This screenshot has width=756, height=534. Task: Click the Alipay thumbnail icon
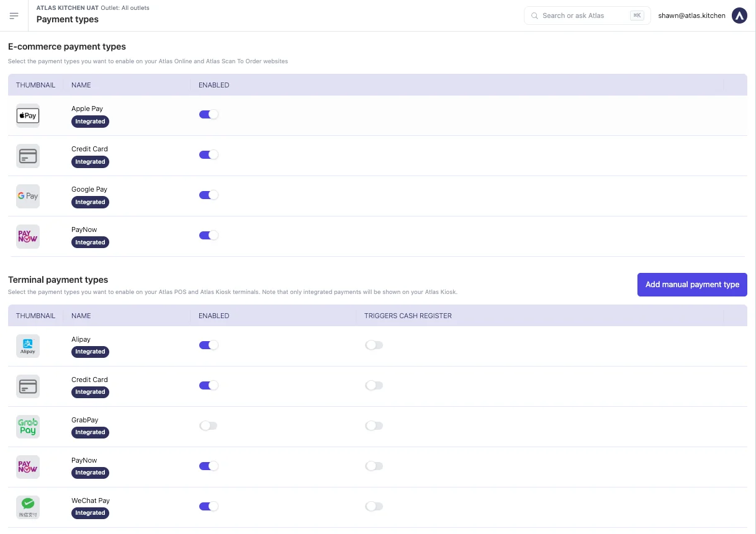28,346
